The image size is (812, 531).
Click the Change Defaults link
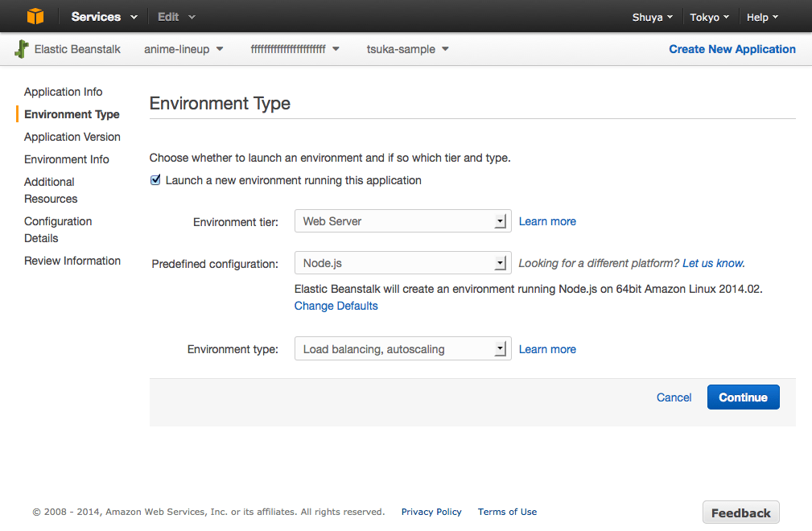point(336,306)
